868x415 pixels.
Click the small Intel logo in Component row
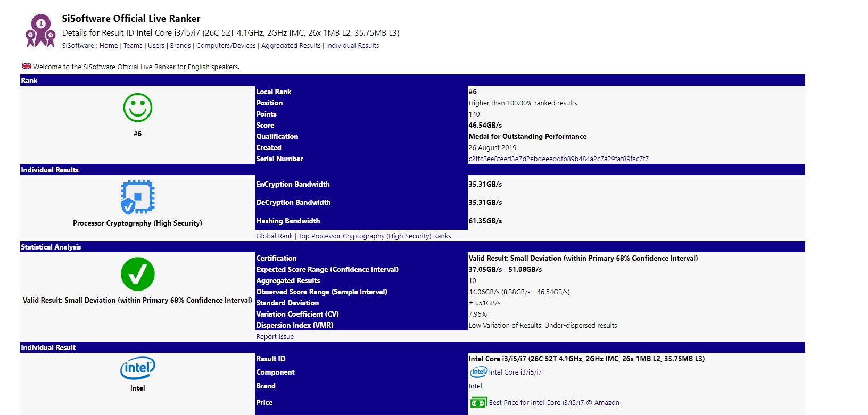click(478, 372)
